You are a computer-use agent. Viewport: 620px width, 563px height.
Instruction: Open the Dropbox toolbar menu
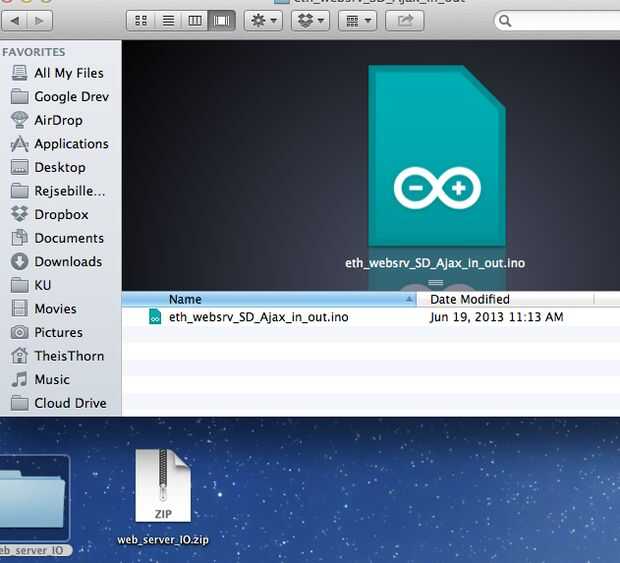click(x=310, y=21)
